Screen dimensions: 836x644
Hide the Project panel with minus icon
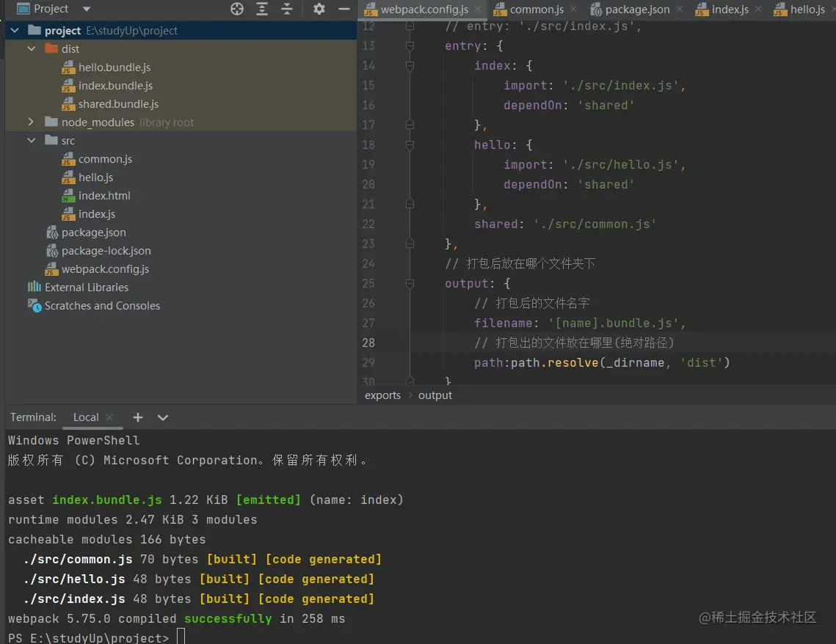pos(344,9)
